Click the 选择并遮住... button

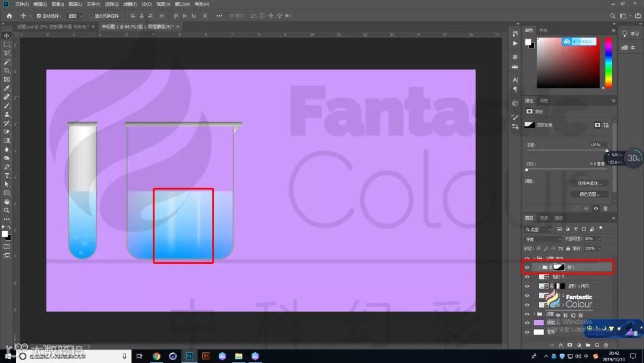click(589, 183)
